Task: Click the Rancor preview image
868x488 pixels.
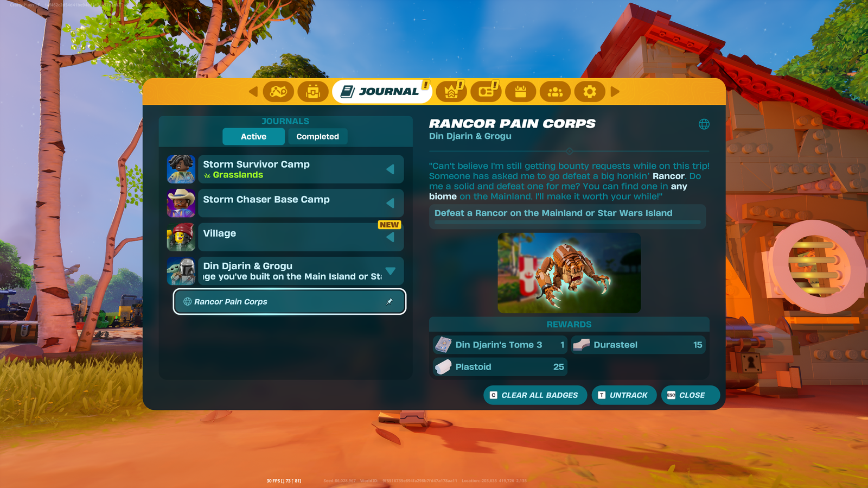Action: 569,273
